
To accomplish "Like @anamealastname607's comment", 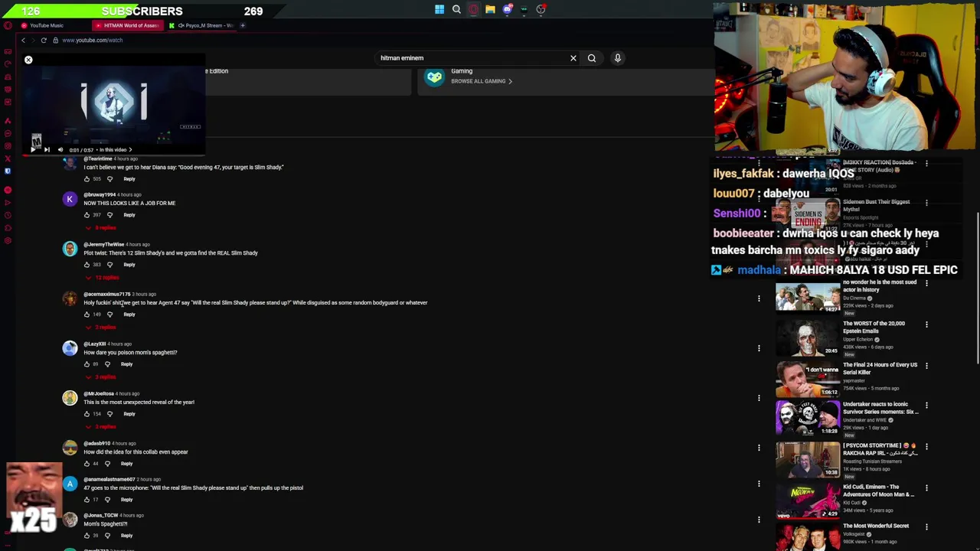I will (87, 500).
